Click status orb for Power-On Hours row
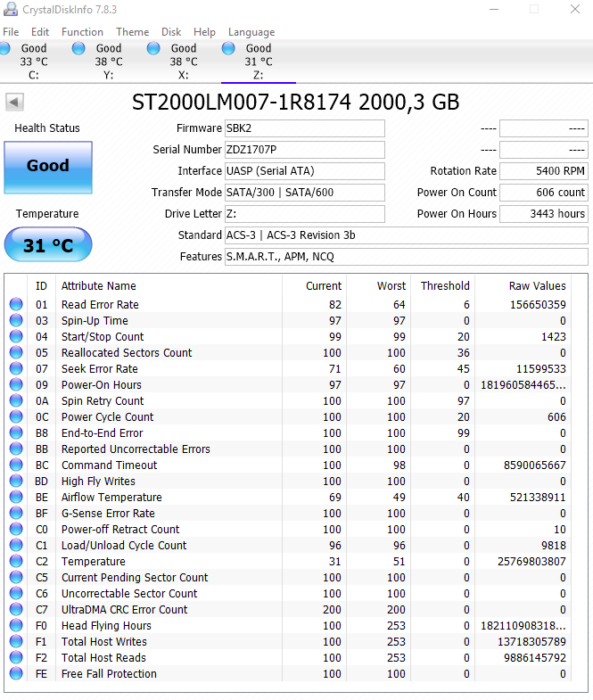Screen dimensions: 593x700 16,384
